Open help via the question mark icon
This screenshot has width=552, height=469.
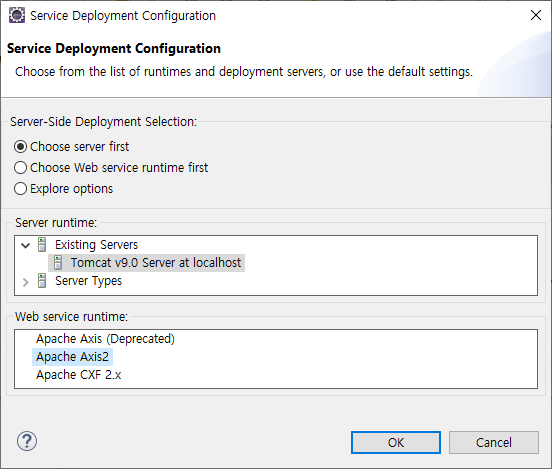coord(27,441)
